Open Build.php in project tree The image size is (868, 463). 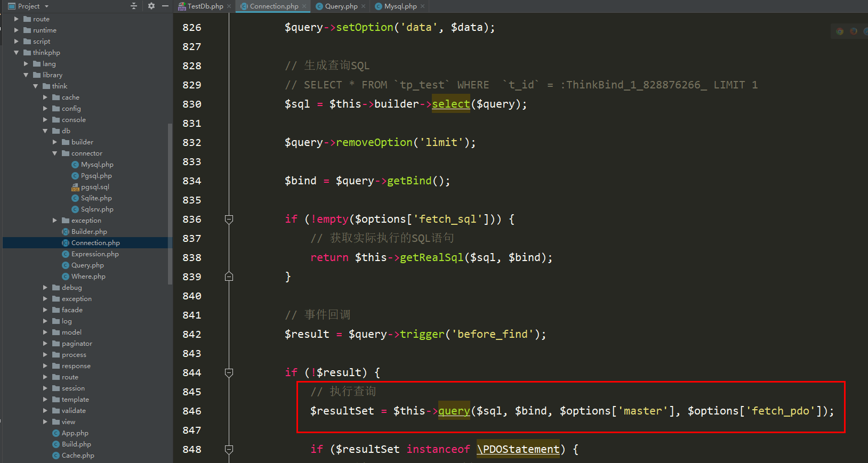point(76,444)
